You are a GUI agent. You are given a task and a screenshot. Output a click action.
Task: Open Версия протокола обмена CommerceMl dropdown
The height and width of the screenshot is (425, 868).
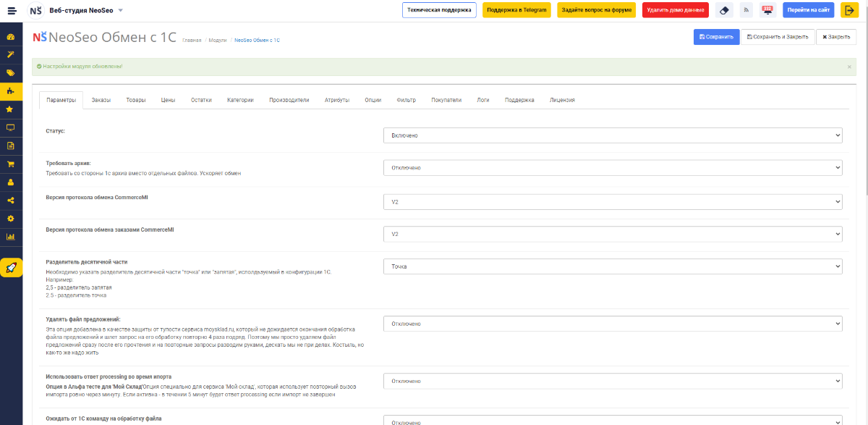click(x=613, y=201)
